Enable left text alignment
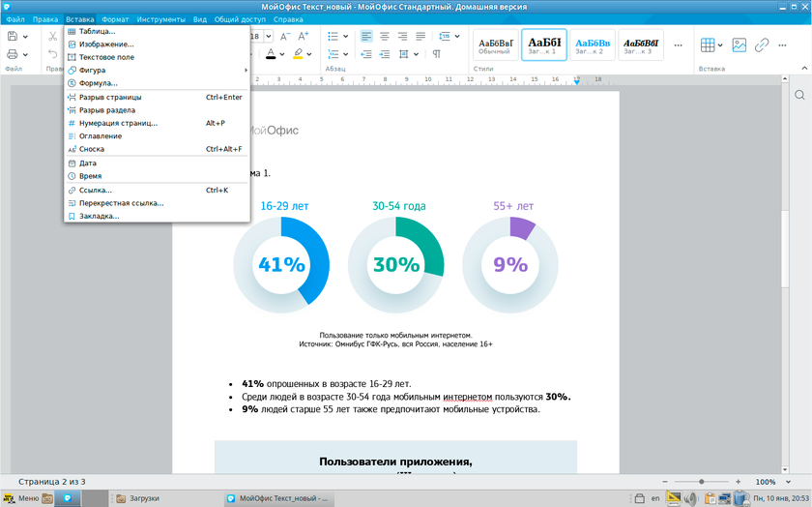The width and height of the screenshot is (812, 507). tap(366, 37)
